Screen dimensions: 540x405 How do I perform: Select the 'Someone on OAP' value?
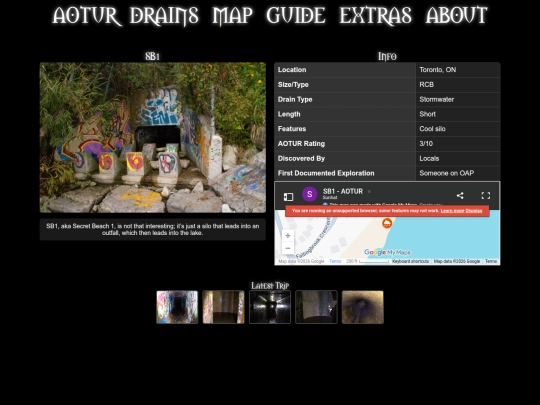point(446,173)
